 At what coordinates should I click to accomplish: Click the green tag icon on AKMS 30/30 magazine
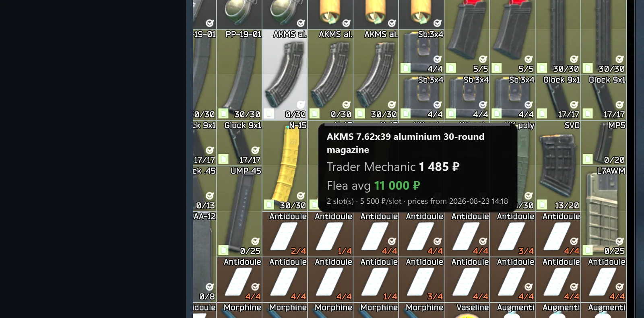pyautogui.click(x=360, y=114)
